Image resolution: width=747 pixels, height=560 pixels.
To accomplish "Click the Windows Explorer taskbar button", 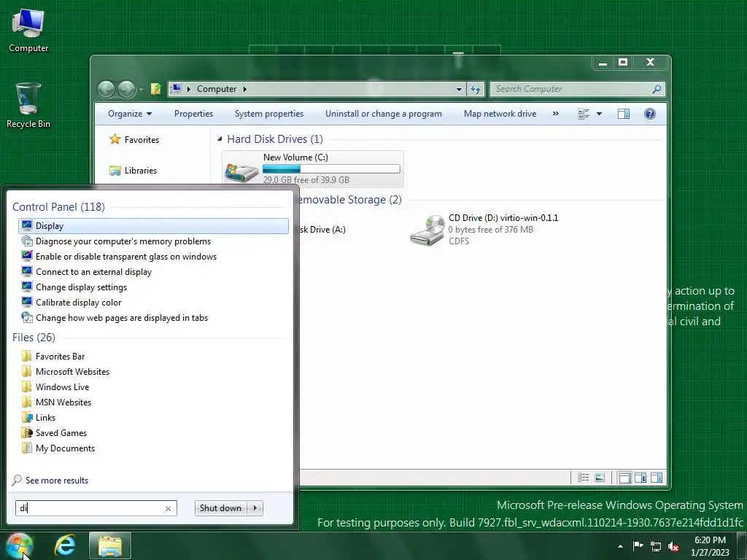I will click(110, 545).
